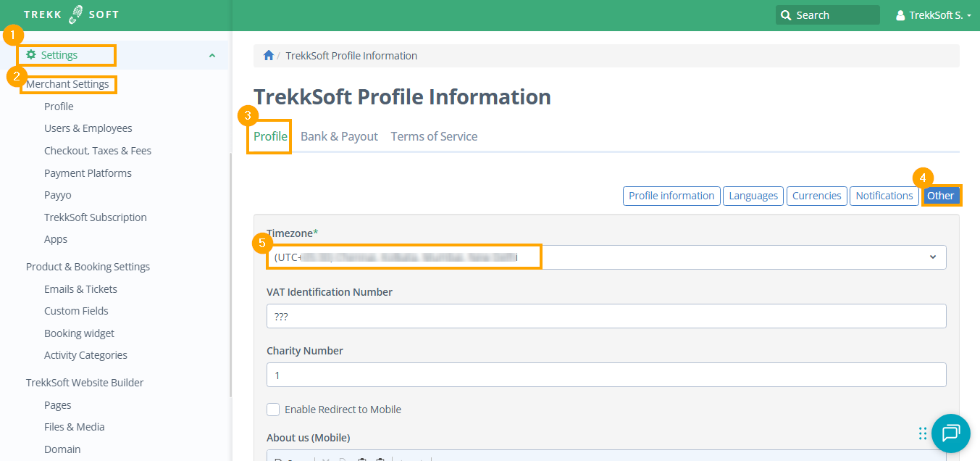Open Pages in the sidebar
This screenshot has width=980, height=461.
click(58, 405)
